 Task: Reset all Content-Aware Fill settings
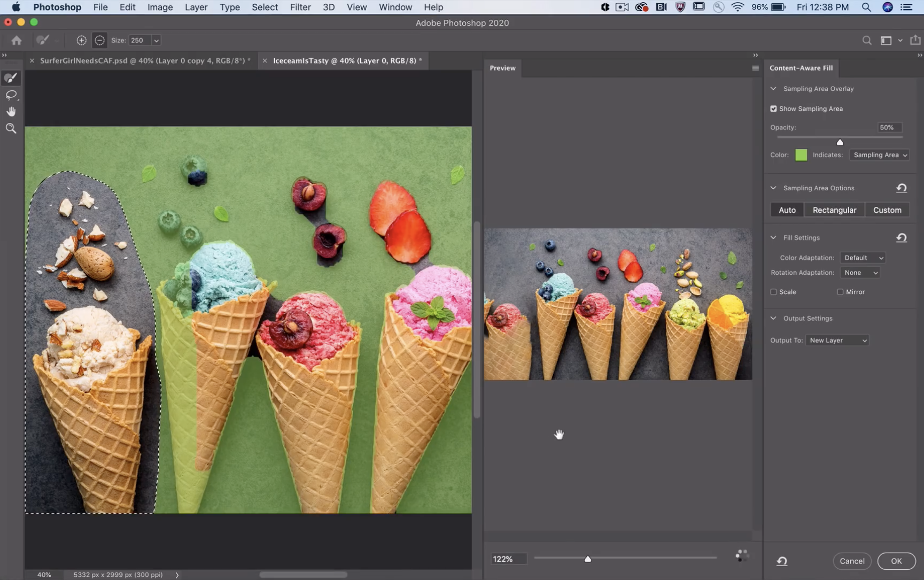coord(782,561)
